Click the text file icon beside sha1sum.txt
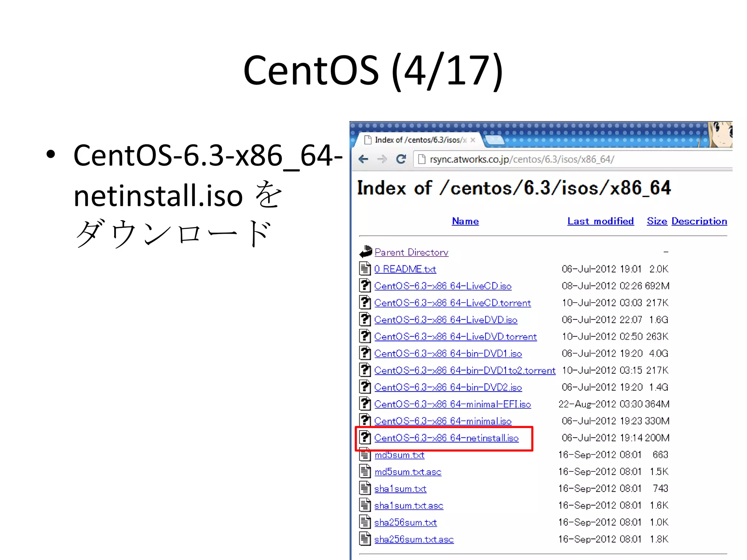 point(365,488)
